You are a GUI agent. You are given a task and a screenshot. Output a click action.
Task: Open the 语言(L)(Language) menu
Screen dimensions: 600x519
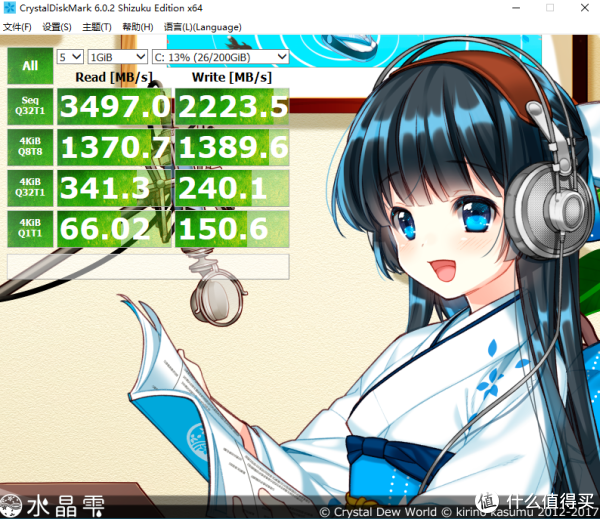point(203,27)
